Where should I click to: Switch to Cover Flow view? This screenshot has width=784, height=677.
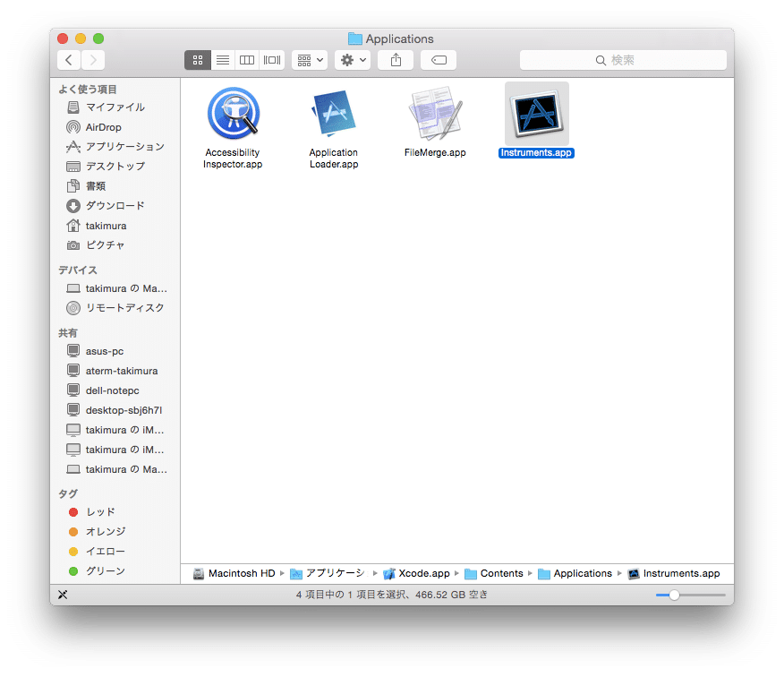[x=272, y=60]
